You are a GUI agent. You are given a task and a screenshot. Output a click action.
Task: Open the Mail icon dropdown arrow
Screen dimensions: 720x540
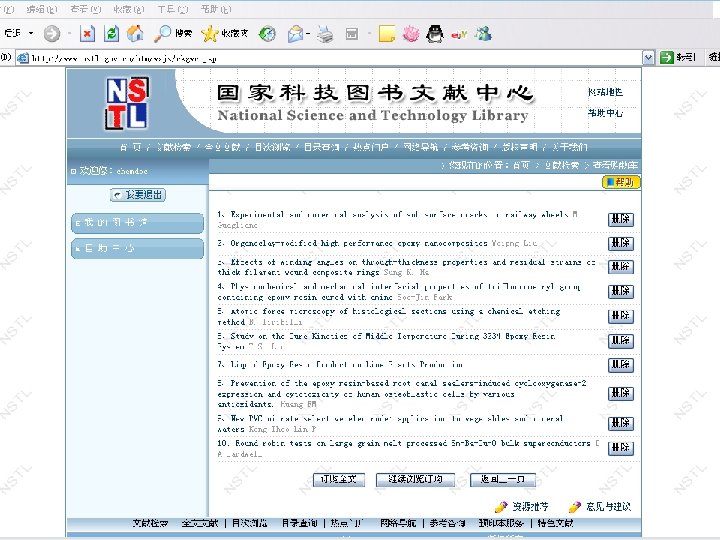tap(308, 33)
